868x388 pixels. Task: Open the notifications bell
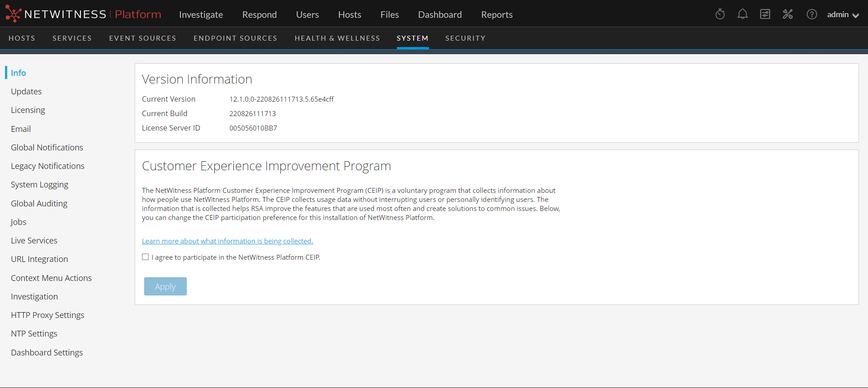click(x=742, y=14)
